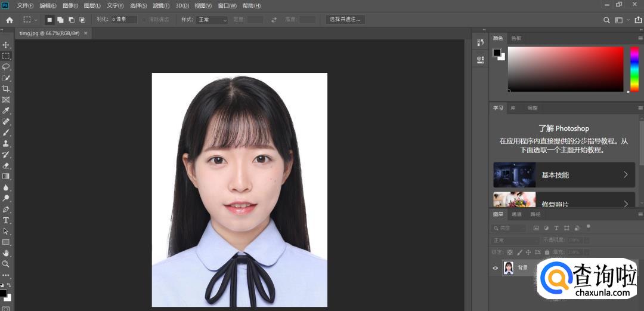Enable subtract from selection mode
This screenshot has width=644, height=311.
click(72, 20)
